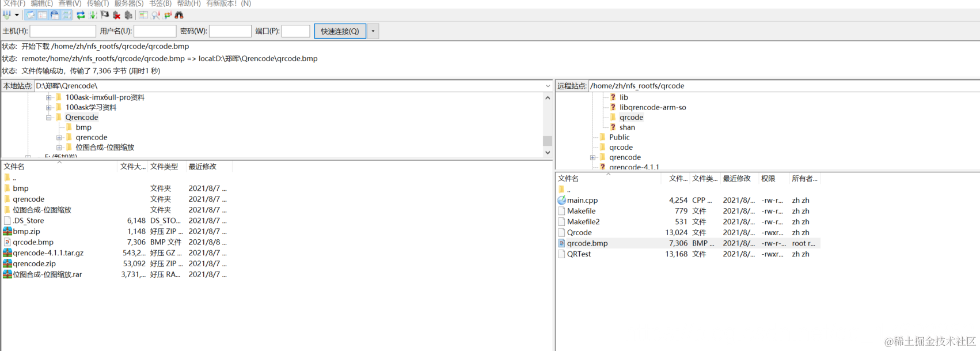Refresh file and folder lists icon

(81, 15)
